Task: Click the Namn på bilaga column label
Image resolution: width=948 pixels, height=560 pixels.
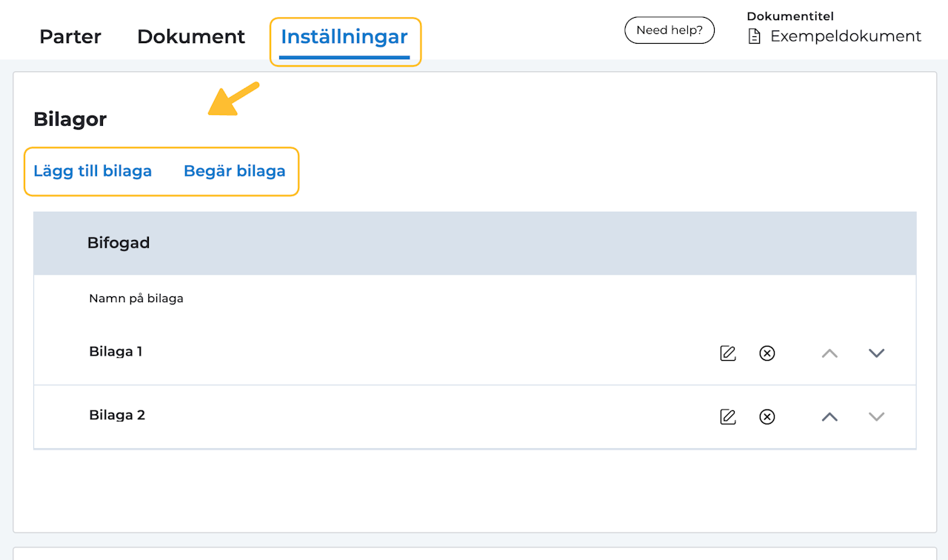Action: click(x=136, y=299)
